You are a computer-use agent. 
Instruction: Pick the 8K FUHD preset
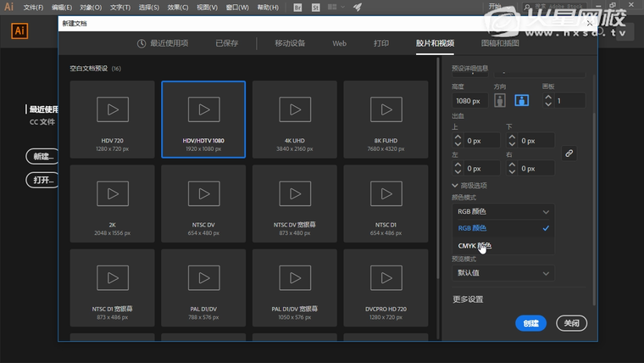[386, 119]
